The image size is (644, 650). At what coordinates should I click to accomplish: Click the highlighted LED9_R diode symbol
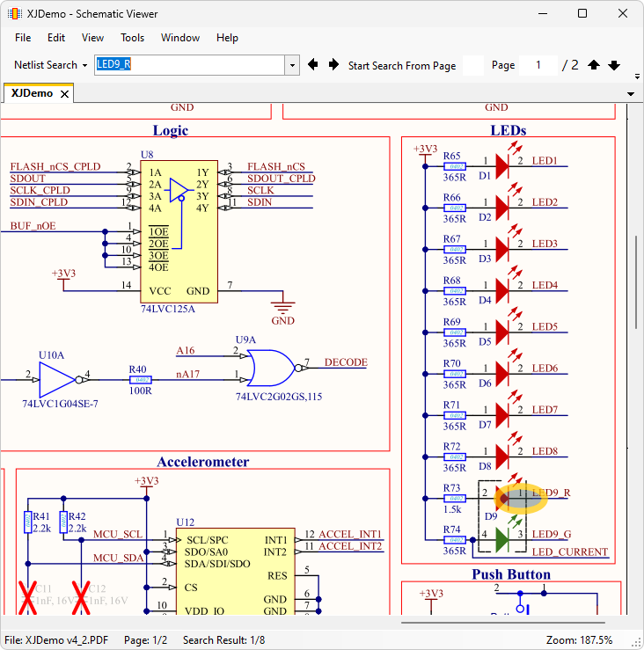504,498
